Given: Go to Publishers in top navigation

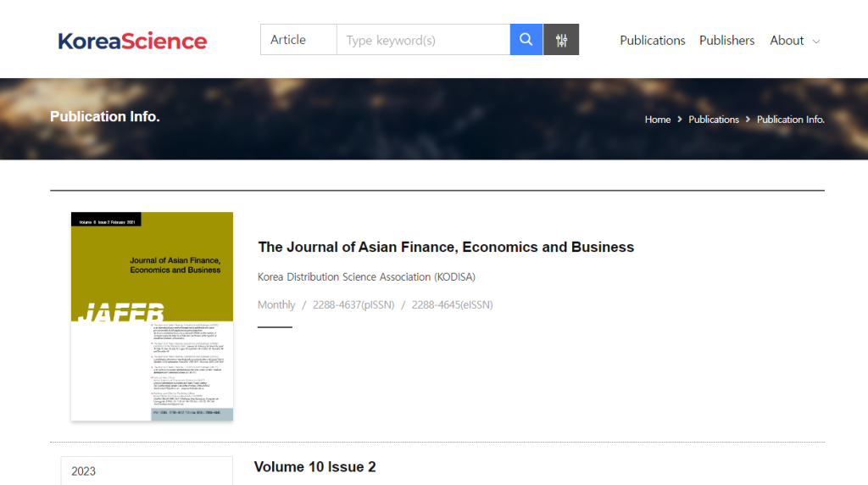Looking at the screenshot, I should point(726,40).
